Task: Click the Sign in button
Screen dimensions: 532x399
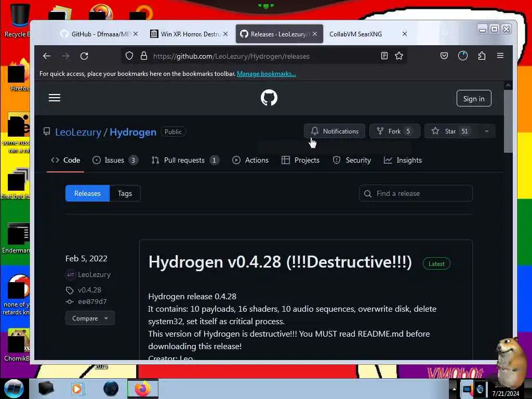Action: [x=474, y=98]
